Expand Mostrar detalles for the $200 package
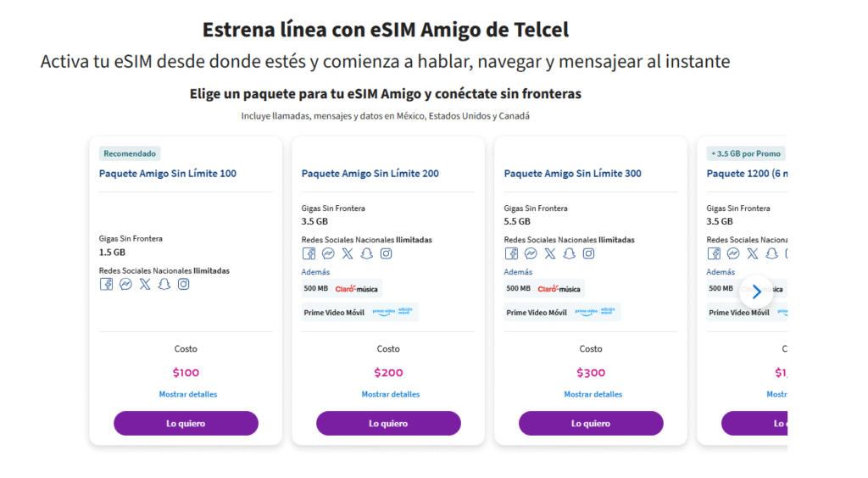 point(391,394)
